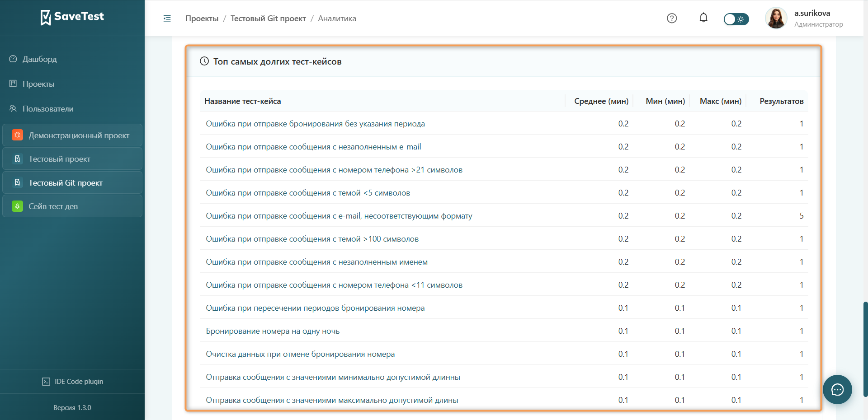The width and height of the screenshot is (868, 420).
Task: Open notifications bell icon
Action: [x=703, y=18]
